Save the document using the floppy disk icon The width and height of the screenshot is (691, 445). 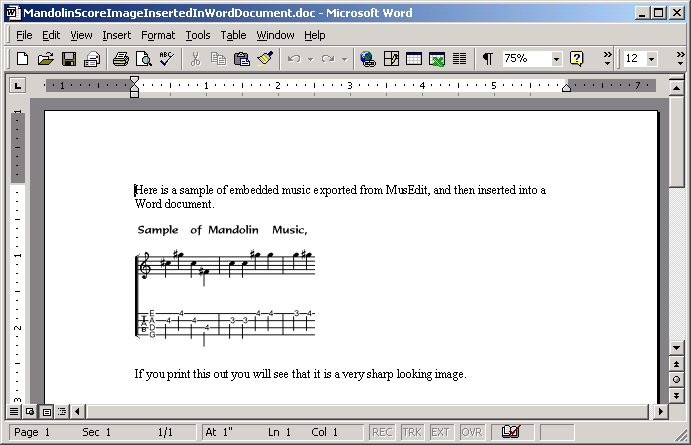point(69,59)
